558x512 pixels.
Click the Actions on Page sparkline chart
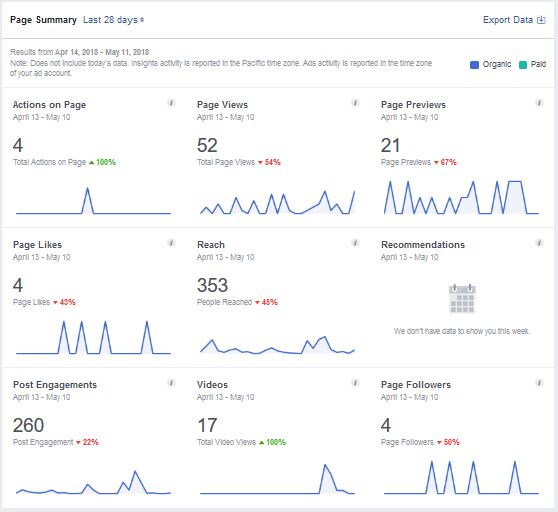point(93,201)
